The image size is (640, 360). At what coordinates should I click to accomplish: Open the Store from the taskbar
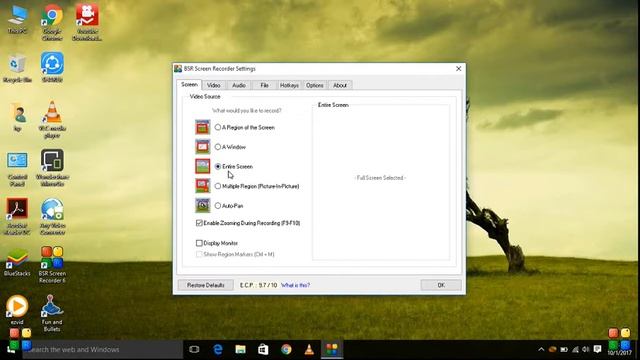click(x=263, y=349)
